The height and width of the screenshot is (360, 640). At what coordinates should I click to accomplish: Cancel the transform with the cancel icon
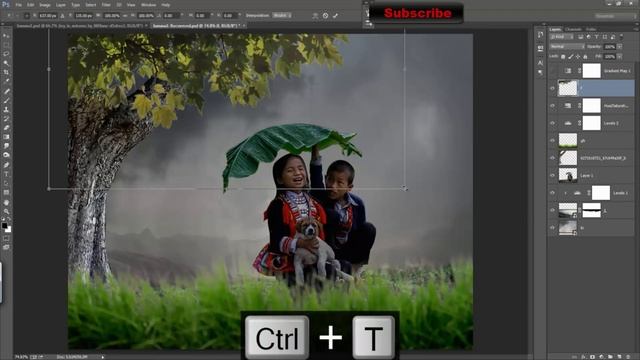click(325, 16)
